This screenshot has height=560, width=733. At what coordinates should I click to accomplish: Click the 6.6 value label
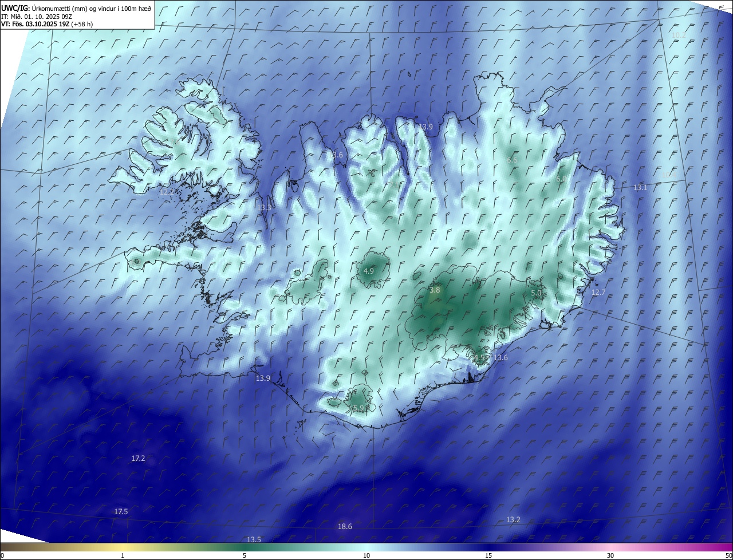point(512,160)
